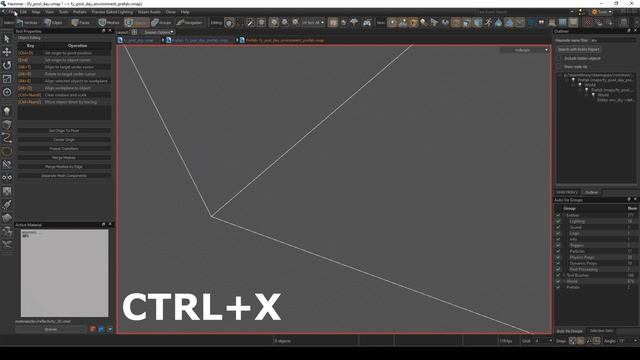The image size is (640, 360).
Task: Pick the ellipse-shaped tool in left toolbar
Action: point(7,151)
